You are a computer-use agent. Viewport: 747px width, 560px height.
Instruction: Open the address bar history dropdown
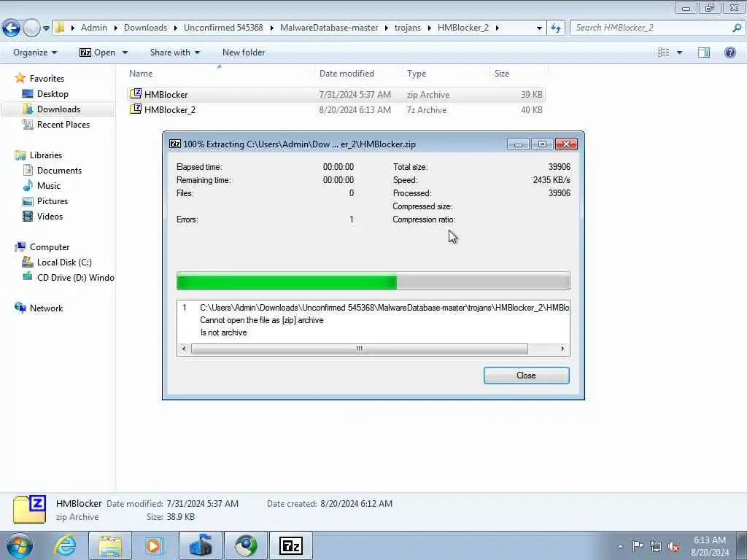[x=539, y=28]
